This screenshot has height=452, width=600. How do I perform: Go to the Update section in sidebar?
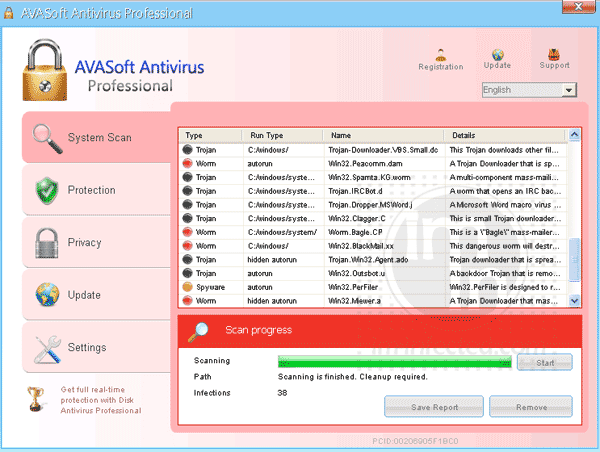pos(96,295)
